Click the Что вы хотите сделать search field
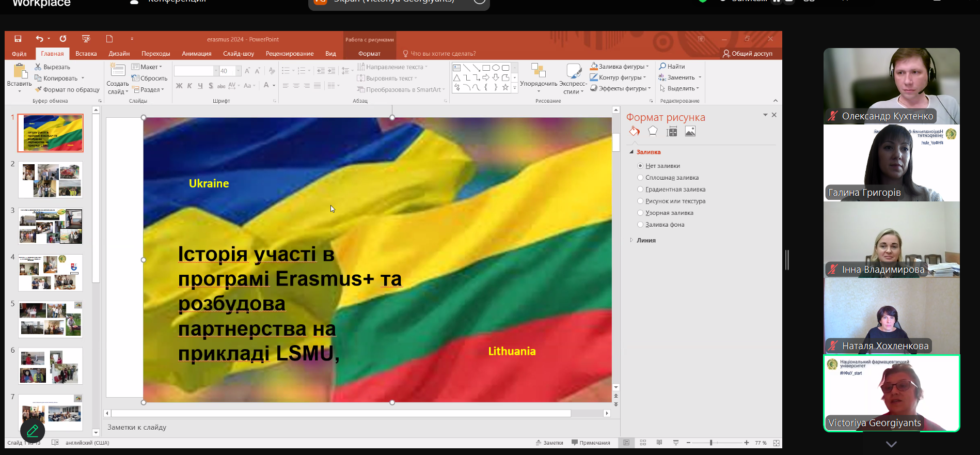Image resolution: width=980 pixels, height=455 pixels. point(443,54)
